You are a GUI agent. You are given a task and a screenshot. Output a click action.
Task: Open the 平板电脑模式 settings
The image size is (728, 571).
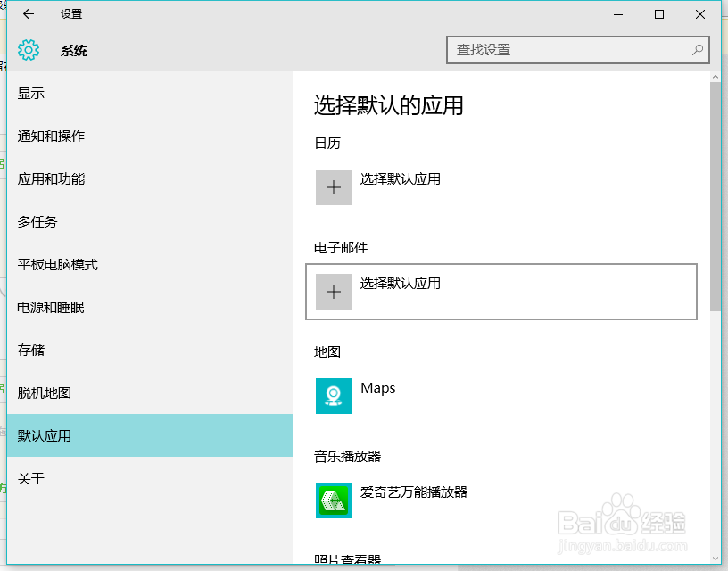pos(60,264)
